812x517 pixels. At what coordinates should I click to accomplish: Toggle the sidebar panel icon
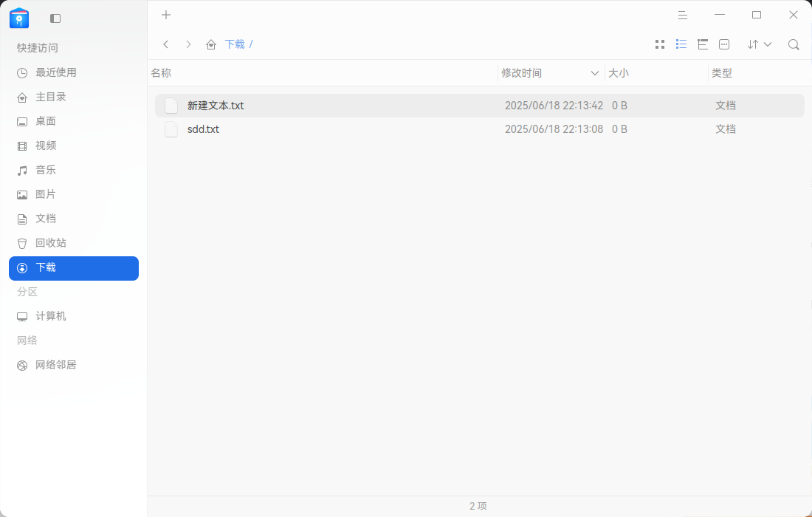[55, 18]
